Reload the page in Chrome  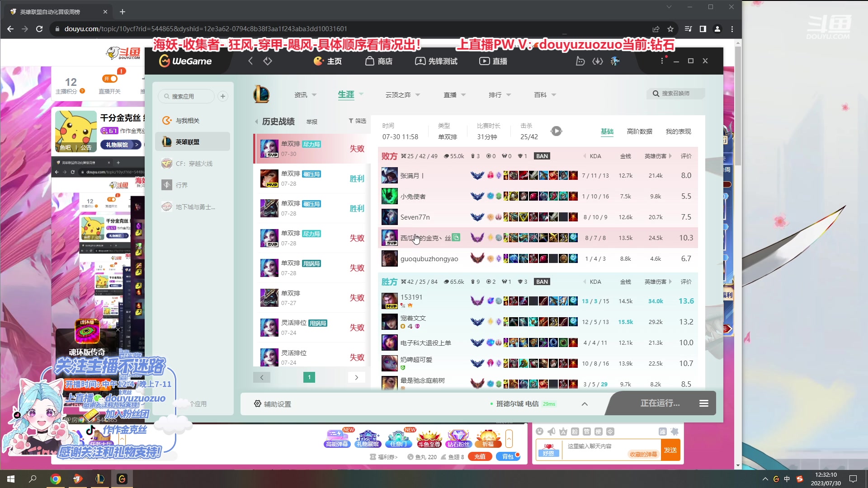point(39,29)
